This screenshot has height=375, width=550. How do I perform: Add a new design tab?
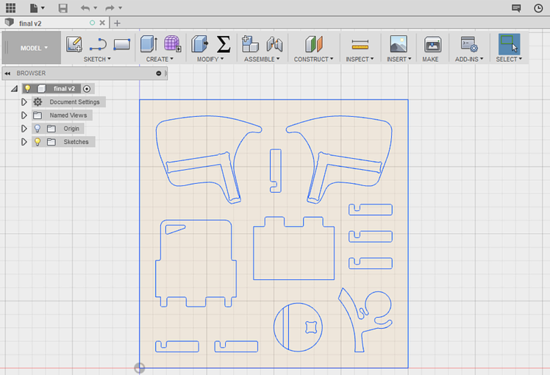pos(117,23)
